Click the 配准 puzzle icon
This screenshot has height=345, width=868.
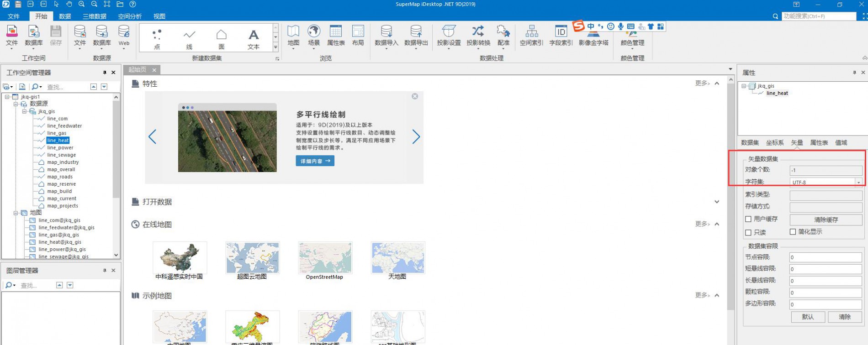click(x=503, y=36)
